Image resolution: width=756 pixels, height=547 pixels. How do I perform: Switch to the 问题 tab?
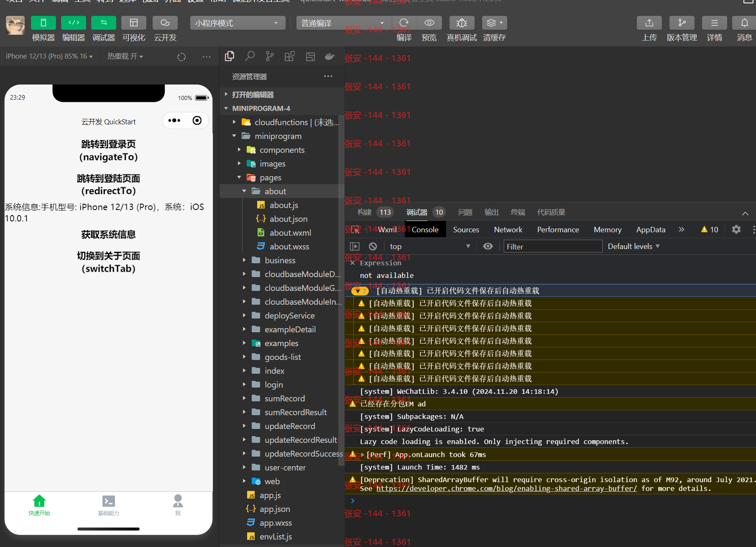pyautogui.click(x=465, y=212)
